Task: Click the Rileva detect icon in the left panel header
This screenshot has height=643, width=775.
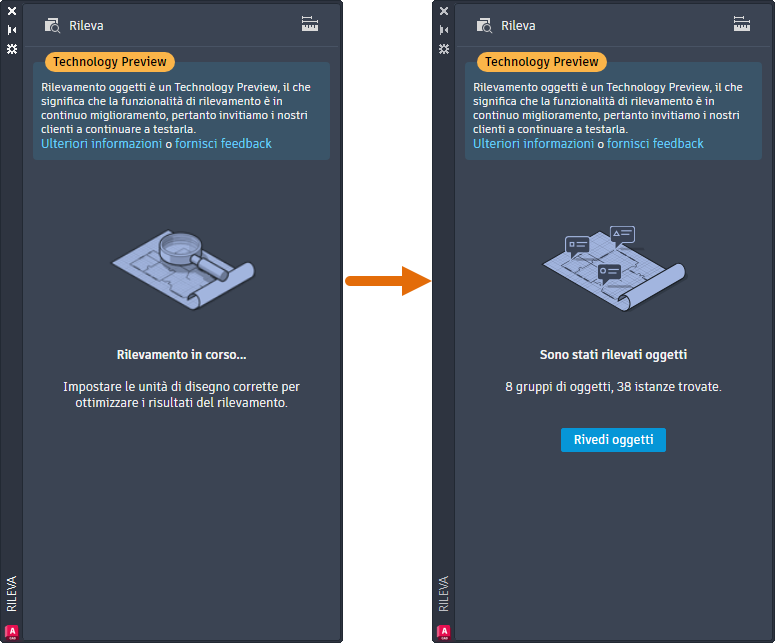Action: (53, 25)
